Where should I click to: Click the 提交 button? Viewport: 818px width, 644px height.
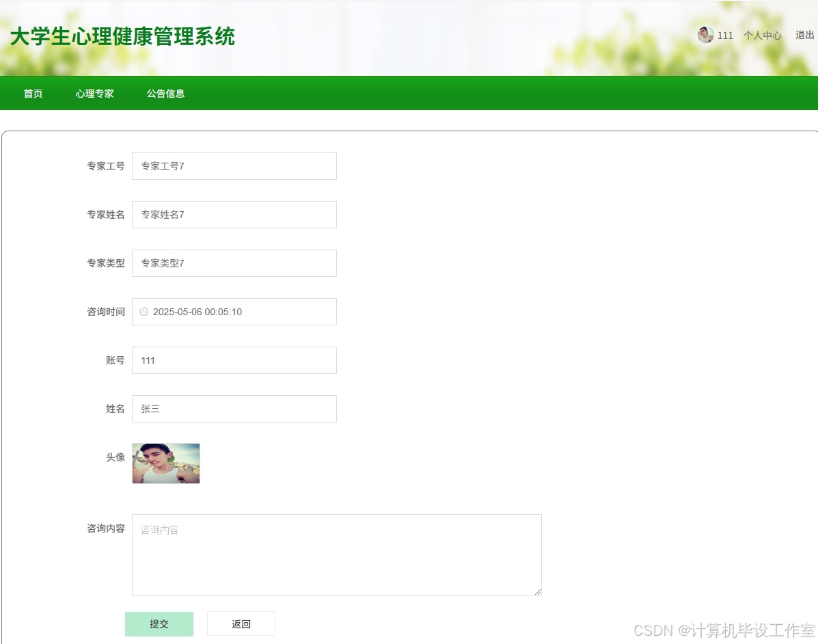click(x=159, y=623)
